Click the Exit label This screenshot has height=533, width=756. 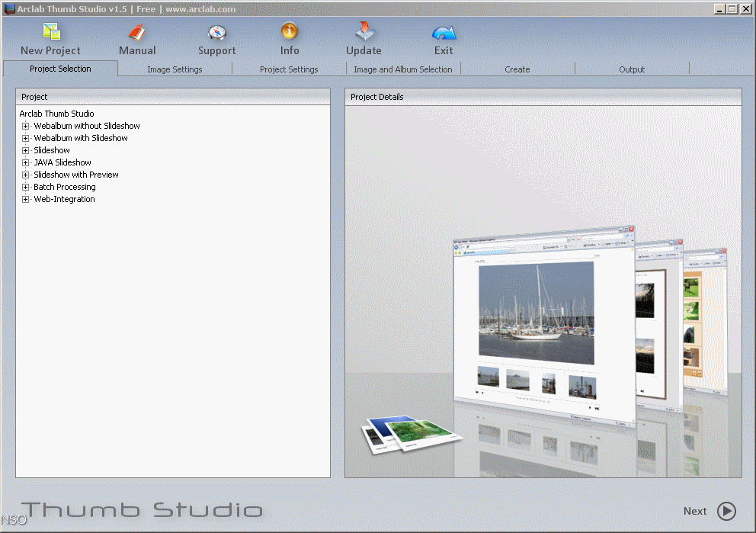[444, 50]
